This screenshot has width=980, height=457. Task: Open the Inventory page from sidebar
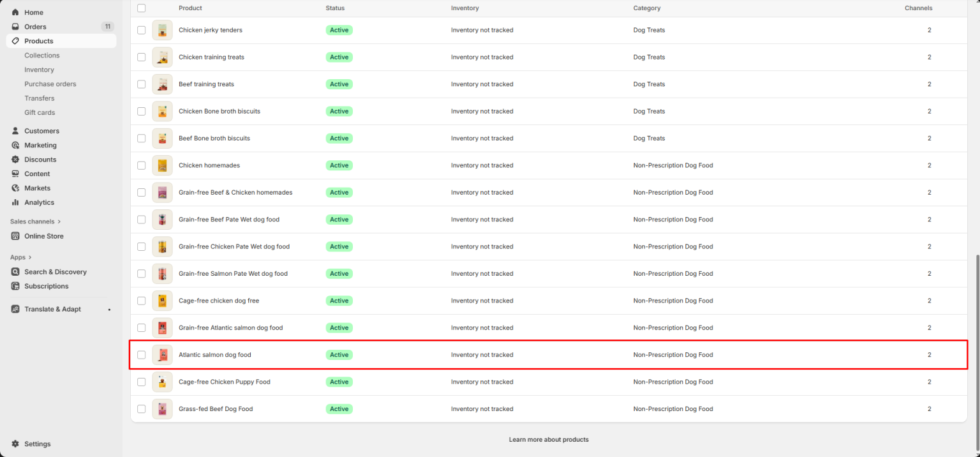point(39,69)
